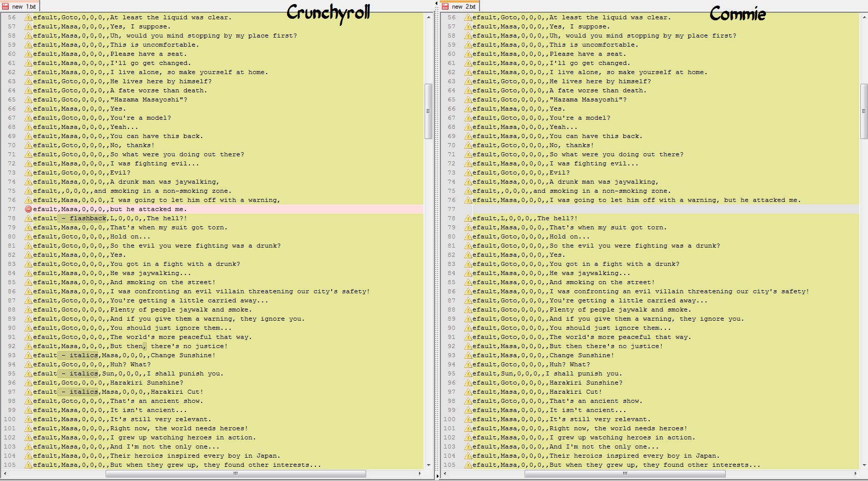Screen dimensions: 868x481
Task: Click "Hold on..." in left pane
Action: tap(130, 236)
